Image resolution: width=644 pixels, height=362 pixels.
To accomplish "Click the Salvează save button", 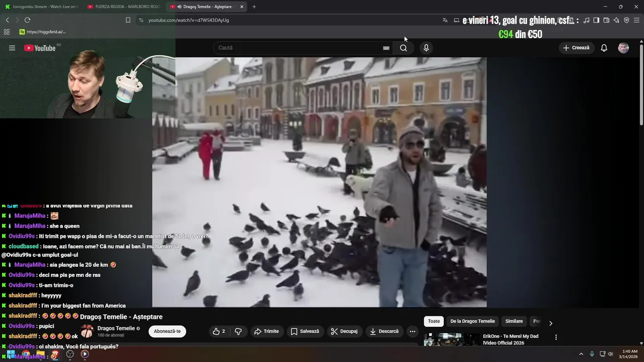I will tap(305, 331).
